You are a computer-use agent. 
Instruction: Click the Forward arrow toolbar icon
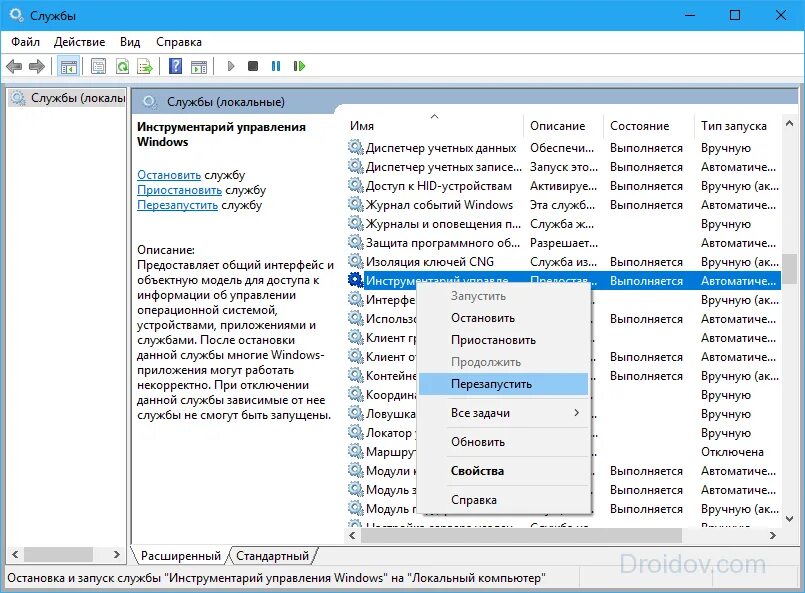click(x=37, y=66)
